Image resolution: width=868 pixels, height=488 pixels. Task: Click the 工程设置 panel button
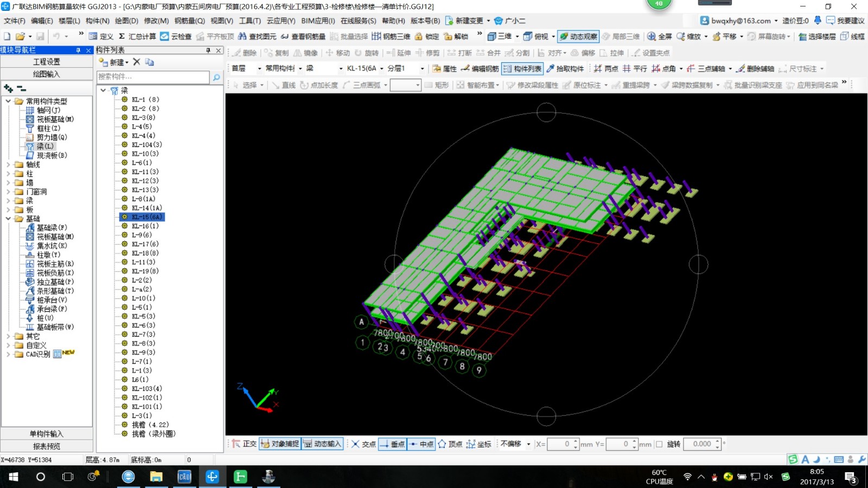click(47, 62)
